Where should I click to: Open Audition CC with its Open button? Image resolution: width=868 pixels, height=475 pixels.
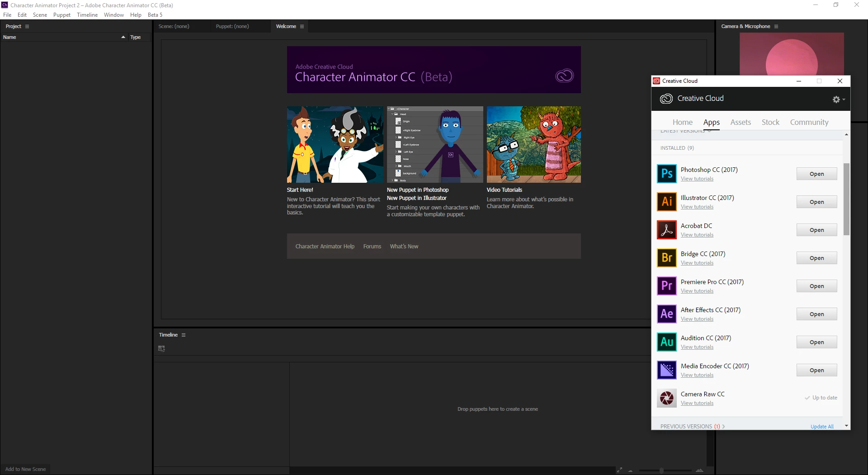point(816,342)
